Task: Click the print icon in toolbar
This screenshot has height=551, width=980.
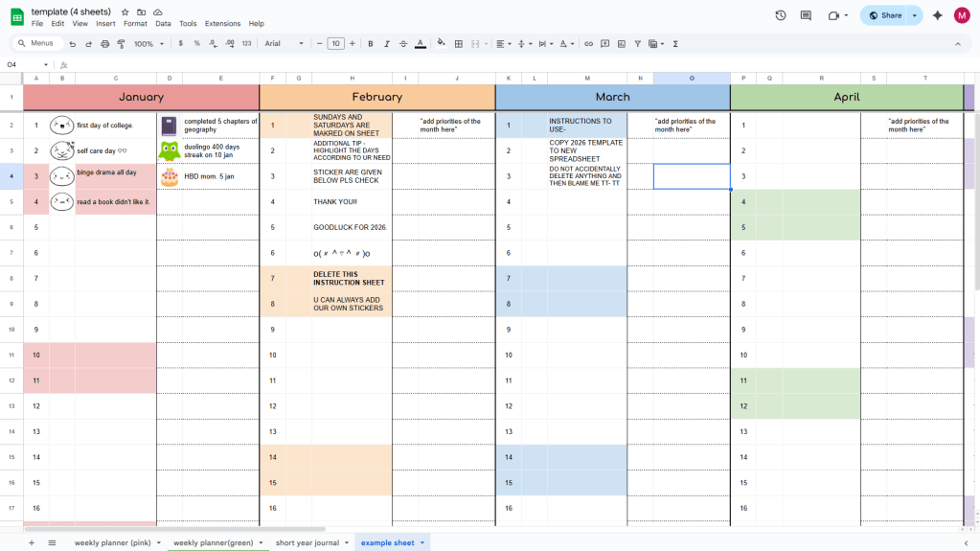Action: coord(104,44)
